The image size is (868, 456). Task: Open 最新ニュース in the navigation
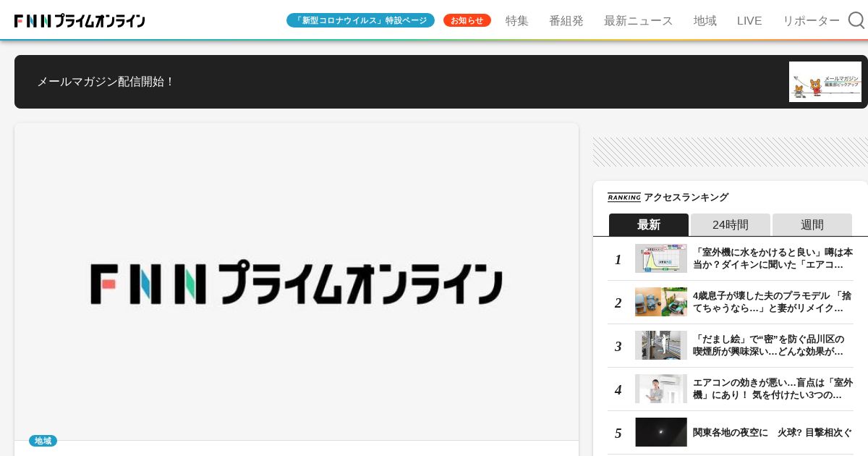[639, 21]
